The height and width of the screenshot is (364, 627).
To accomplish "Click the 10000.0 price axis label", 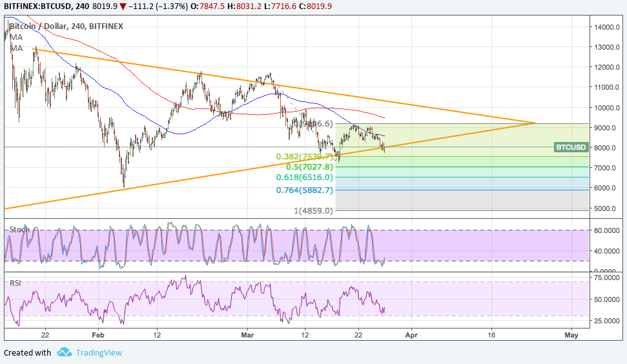I will tap(607, 108).
